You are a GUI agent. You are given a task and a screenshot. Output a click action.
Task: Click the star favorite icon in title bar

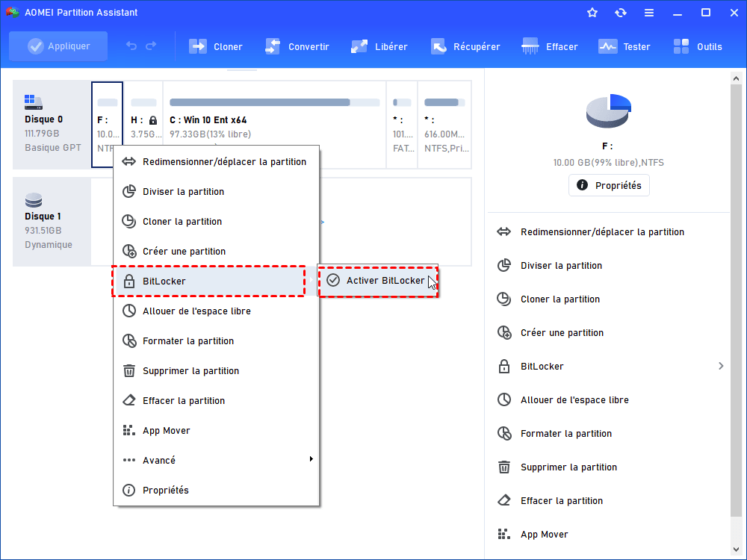[x=592, y=13]
